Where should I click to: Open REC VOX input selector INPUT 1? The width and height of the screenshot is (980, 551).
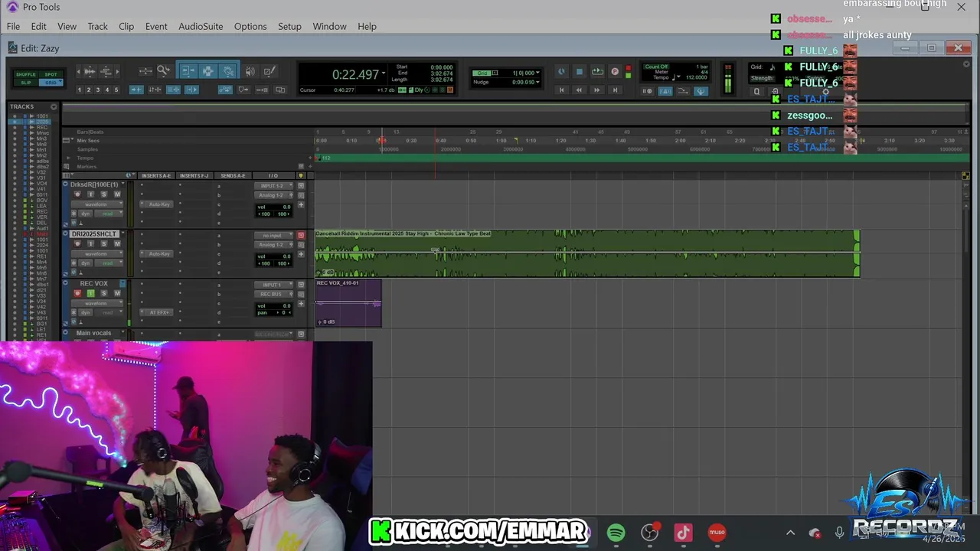[273, 285]
